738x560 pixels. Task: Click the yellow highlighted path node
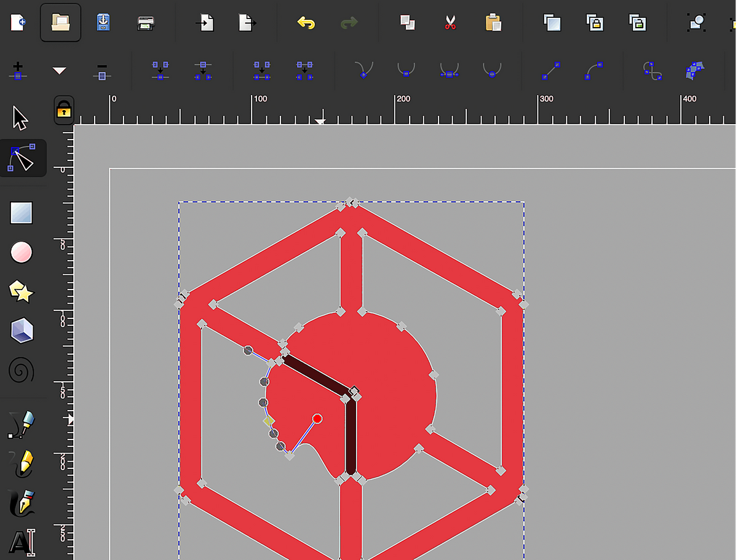[x=268, y=421]
